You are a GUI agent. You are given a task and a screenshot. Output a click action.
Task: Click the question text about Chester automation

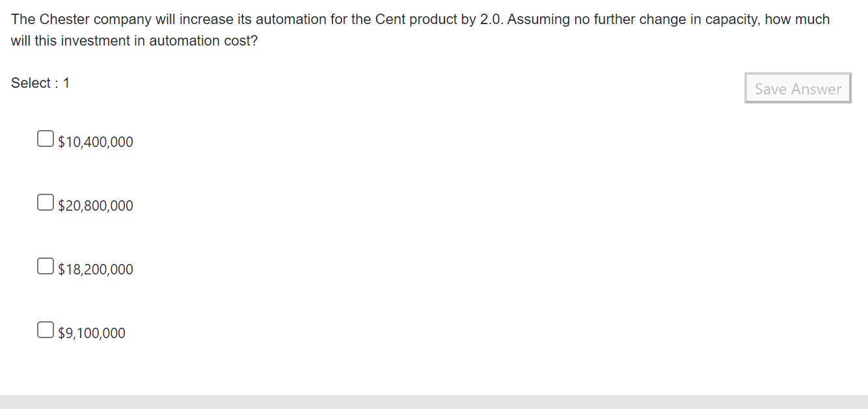pos(420,29)
